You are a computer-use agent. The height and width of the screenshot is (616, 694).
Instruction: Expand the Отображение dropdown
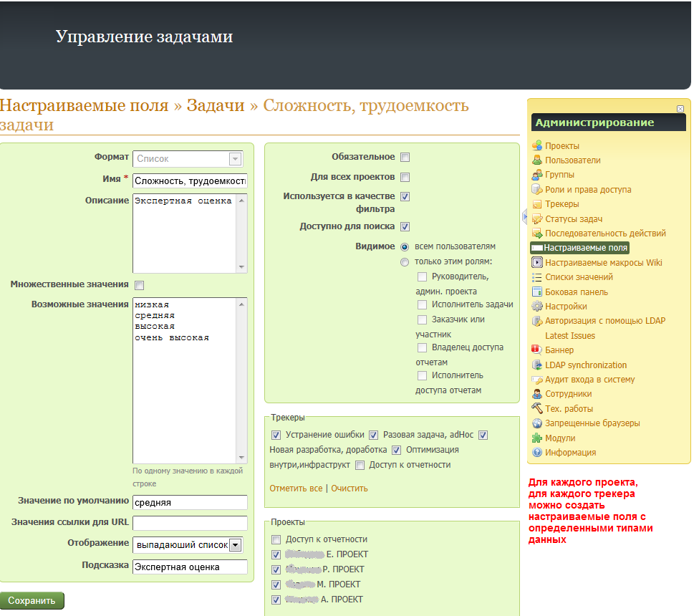click(x=235, y=545)
